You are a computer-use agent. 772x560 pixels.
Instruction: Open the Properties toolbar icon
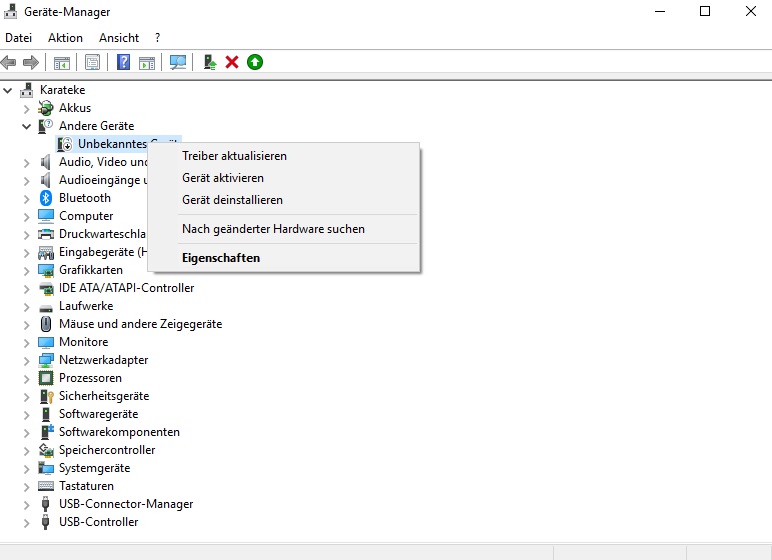(x=92, y=63)
